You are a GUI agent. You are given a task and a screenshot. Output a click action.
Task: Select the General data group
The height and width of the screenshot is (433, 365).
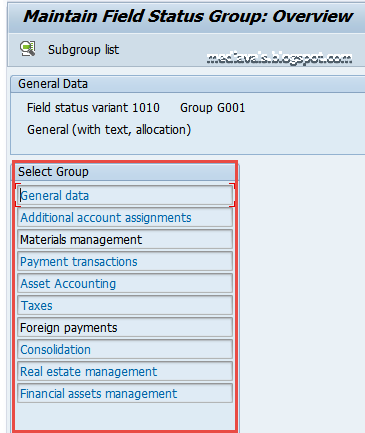[x=125, y=195]
